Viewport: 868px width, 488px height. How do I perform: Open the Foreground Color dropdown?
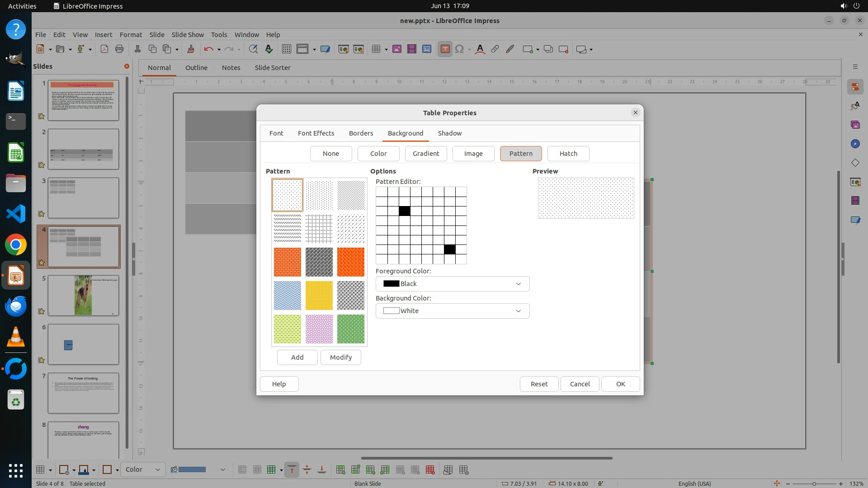(x=452, y=284)
